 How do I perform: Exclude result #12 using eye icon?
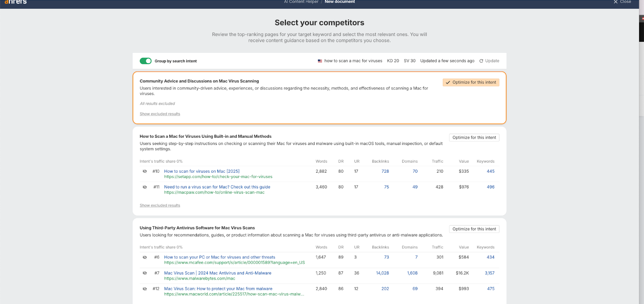[x=145, y=289]
